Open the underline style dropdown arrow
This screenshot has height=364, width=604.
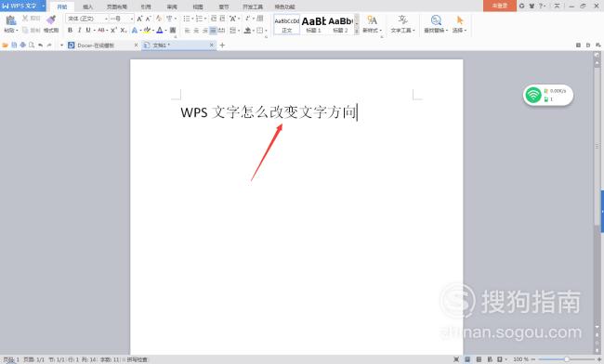pos(95,30)
